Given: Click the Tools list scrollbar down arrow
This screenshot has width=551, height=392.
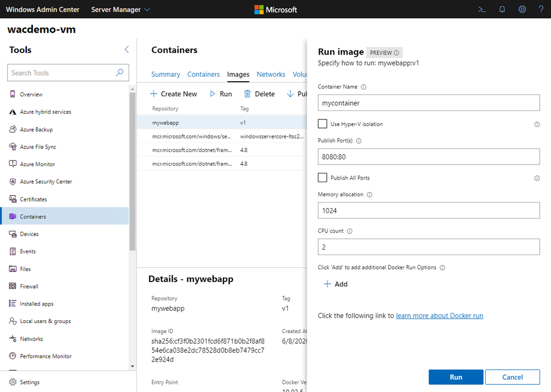Looking at the screenshot, I should (x=133, y=367).
